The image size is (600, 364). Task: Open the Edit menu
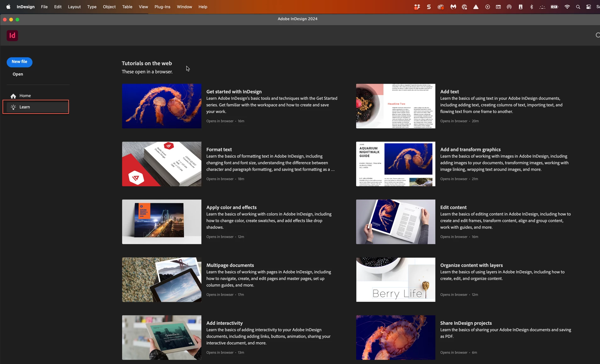pos(58,7)
